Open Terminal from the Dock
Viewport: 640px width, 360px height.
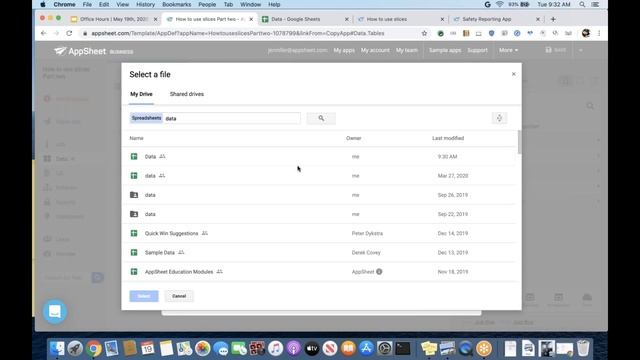click(x=403, y=349)
